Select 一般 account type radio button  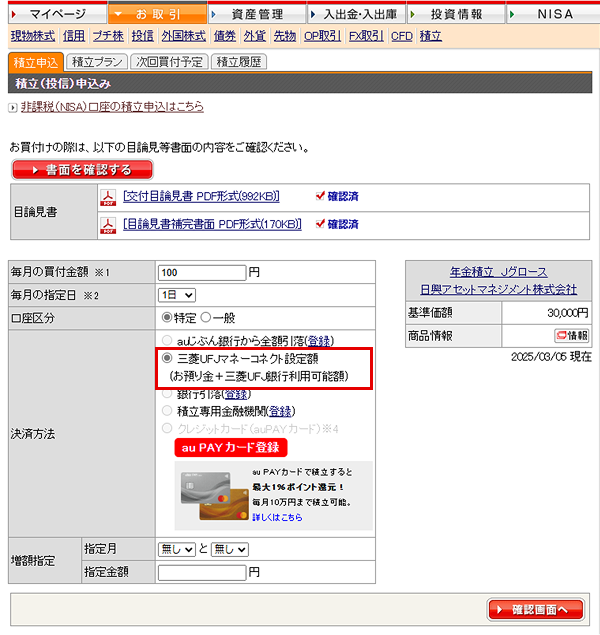[x=206, y=318]
